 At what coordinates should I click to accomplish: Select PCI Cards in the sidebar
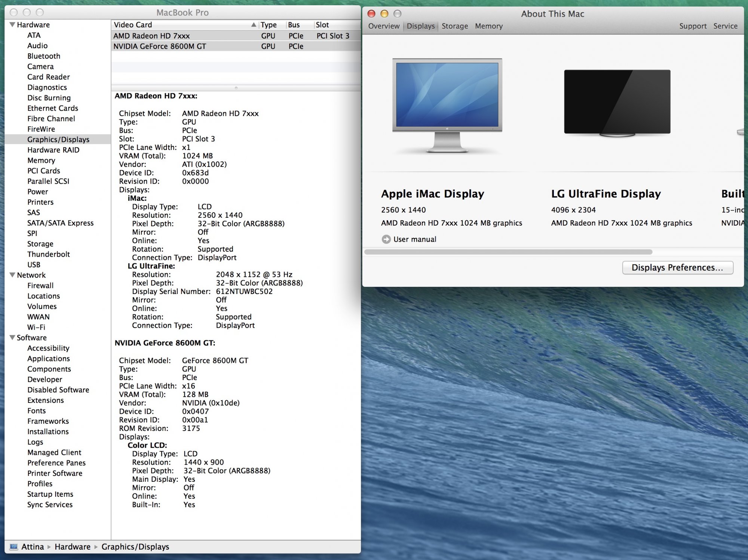[44, 171]
